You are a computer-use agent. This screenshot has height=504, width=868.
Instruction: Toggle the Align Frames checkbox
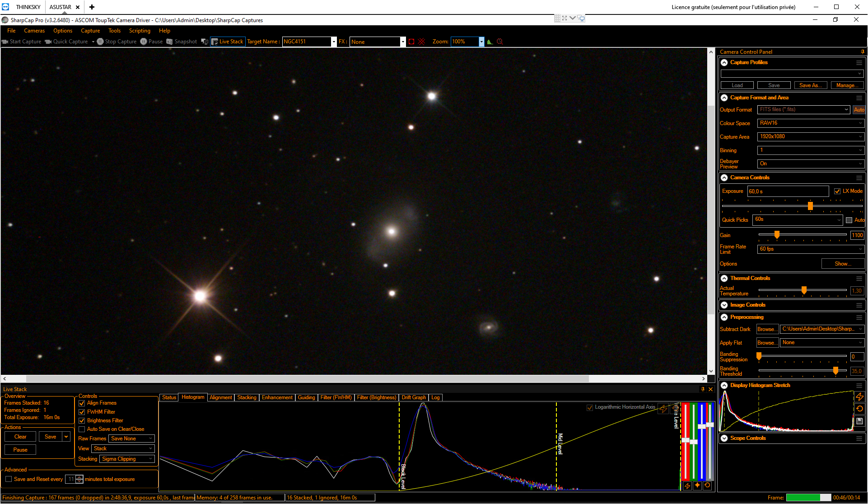pos(82,403)
